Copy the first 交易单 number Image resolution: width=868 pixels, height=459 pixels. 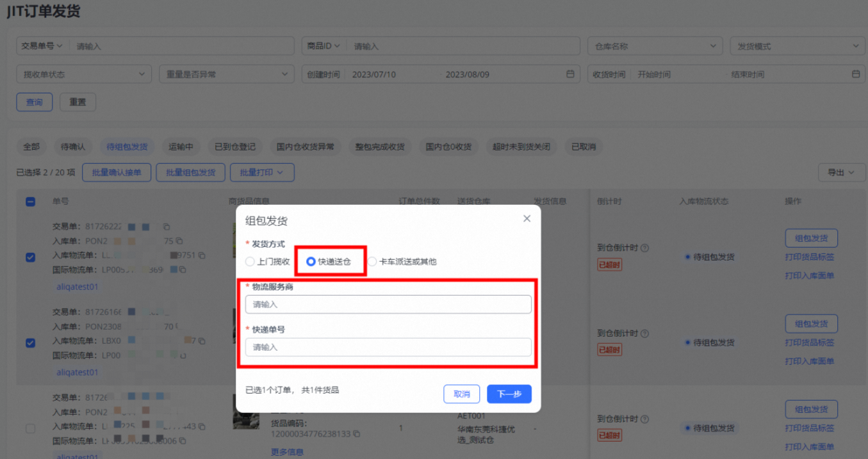point(167,227)
